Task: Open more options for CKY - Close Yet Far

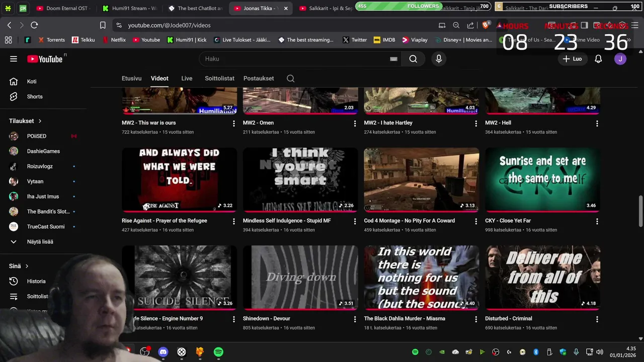Action: coord(597,221)
